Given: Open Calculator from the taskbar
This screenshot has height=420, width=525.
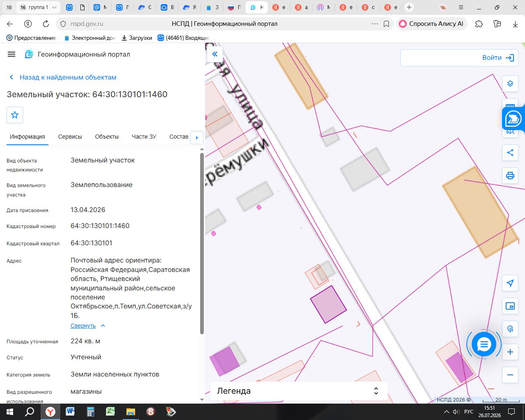Looking at the screenshot, I should point(90,412).
